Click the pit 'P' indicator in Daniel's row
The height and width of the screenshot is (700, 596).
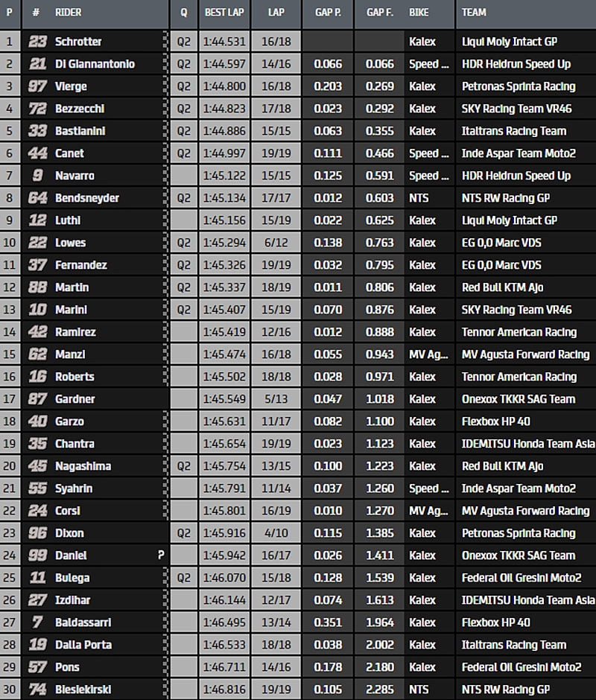tap(160, 556)
